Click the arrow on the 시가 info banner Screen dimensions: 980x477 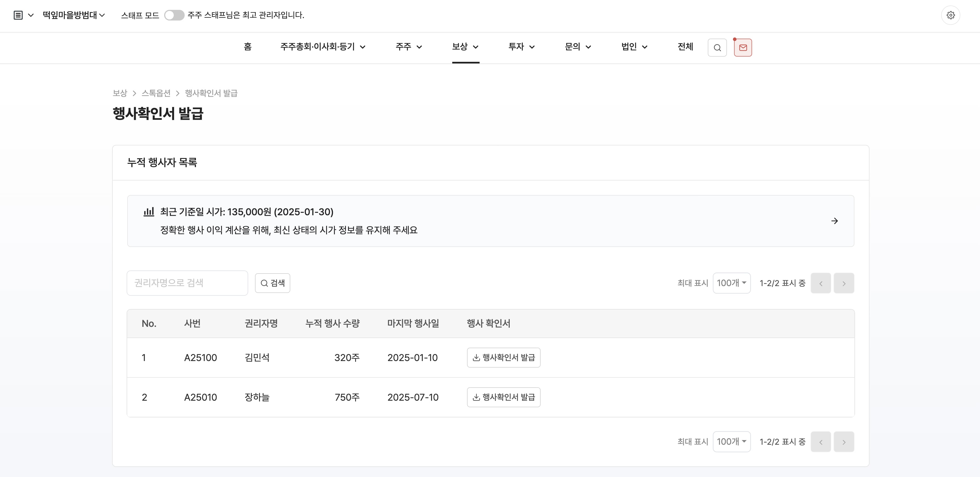pos(834,221)
